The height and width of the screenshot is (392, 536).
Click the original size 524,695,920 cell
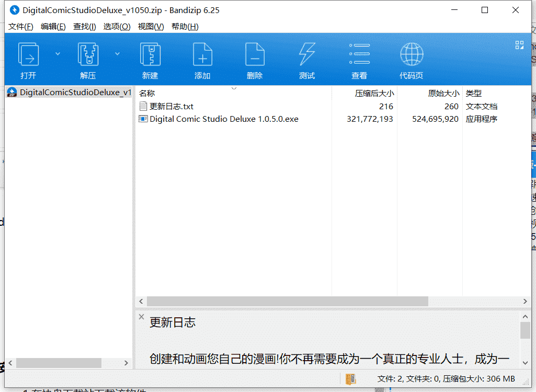click(435, 119)
